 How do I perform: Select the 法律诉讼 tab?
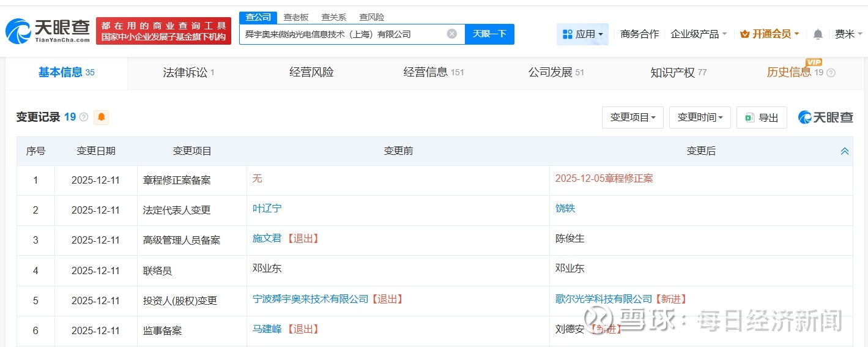188,72
